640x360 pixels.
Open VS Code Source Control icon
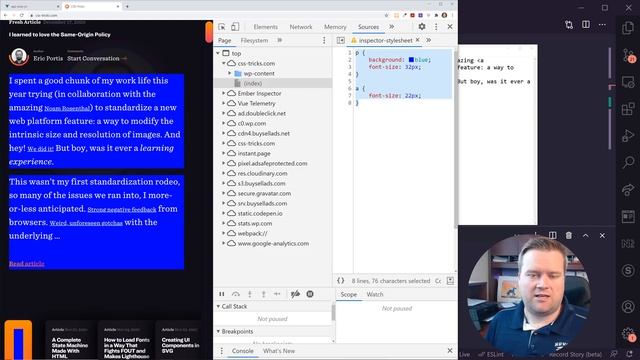click(628, 55)
